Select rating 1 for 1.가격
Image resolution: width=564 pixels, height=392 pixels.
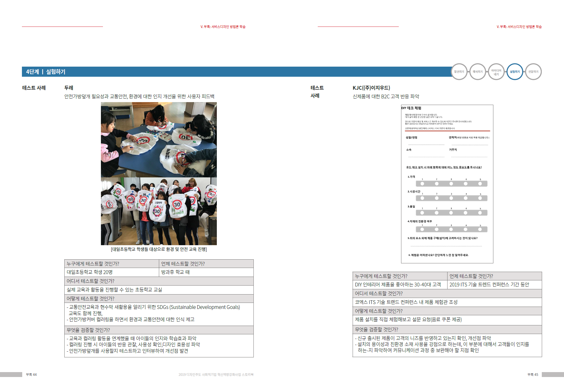click(x=422, y=184)
